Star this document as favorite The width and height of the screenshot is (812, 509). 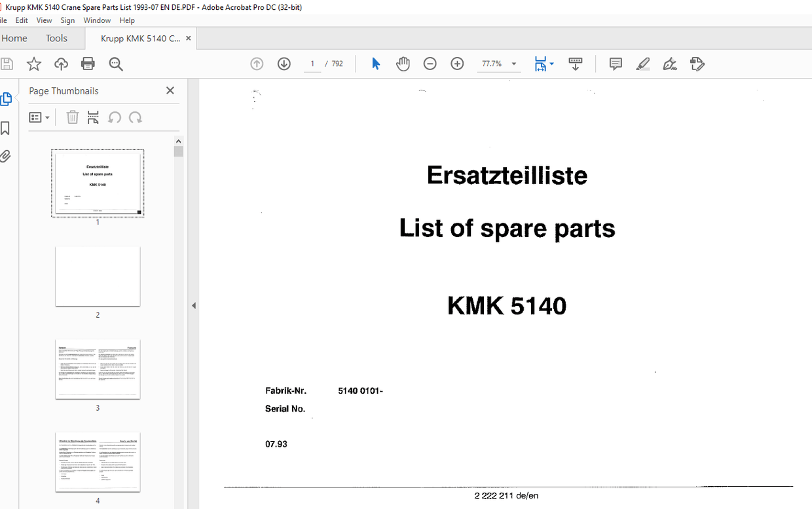tap(33, 64)
